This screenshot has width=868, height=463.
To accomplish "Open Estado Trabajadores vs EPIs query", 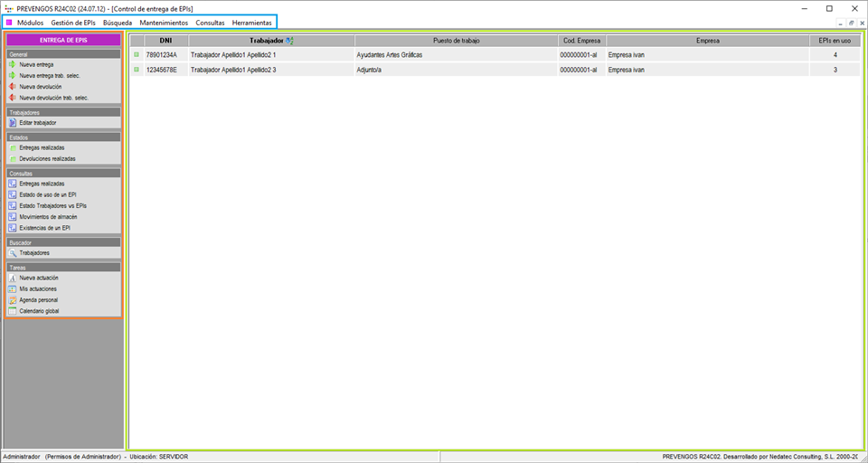I will (x=52, y=206).
